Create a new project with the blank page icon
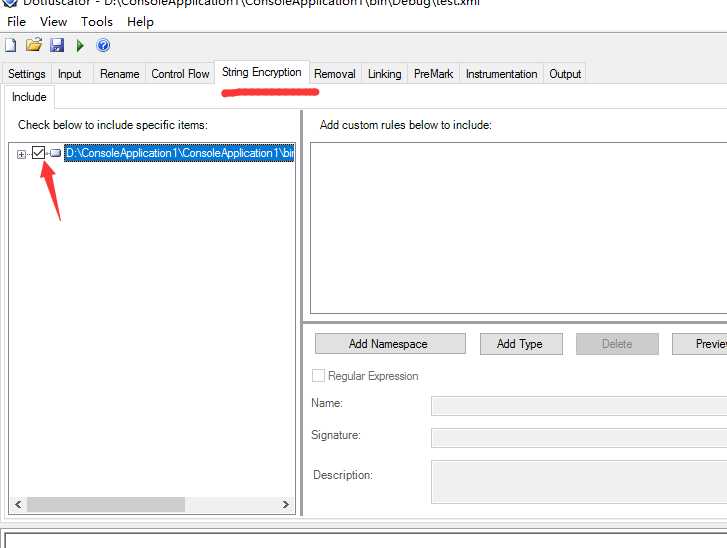The height and width of the screenshot is (548, 727). 10,45
